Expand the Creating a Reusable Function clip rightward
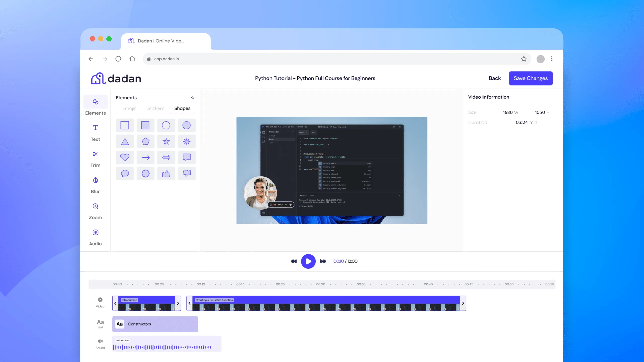The width and height of the screenshot is (644, 362). pos(463,303)
